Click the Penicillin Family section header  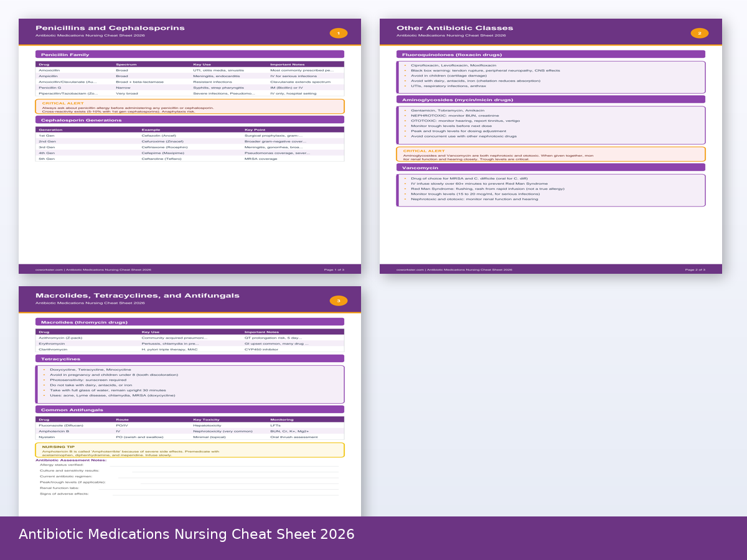point(189,55)
